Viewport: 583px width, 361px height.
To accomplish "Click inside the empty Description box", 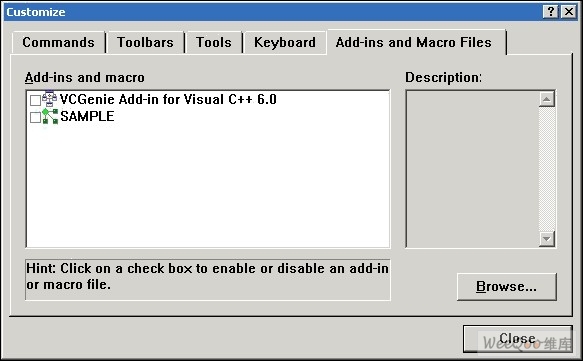I will (x=472, y=169).
